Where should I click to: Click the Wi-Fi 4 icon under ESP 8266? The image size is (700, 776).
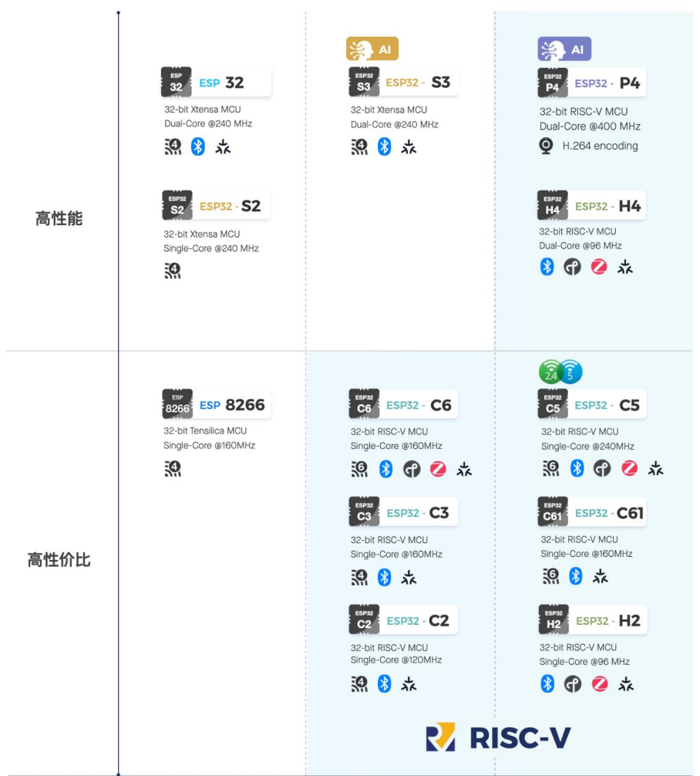pos(173,468)
